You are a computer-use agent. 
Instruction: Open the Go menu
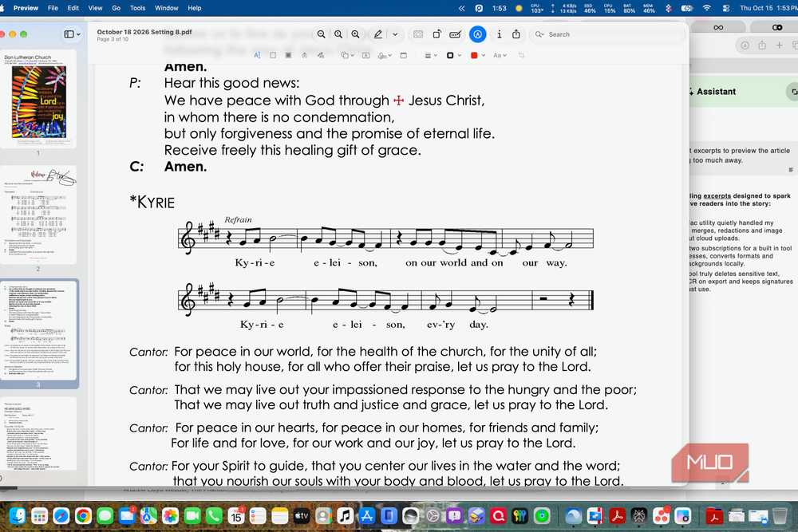tap(116, 8)
